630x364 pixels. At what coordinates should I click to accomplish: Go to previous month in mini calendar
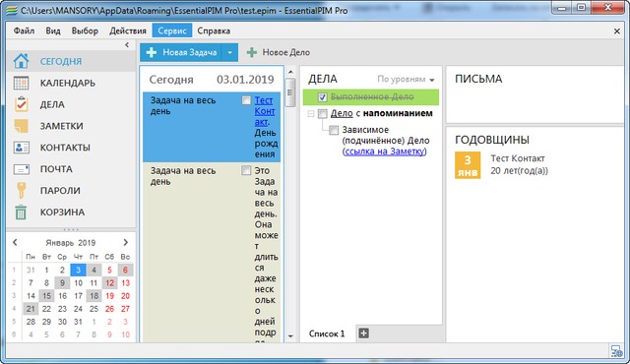pos(15,242)
